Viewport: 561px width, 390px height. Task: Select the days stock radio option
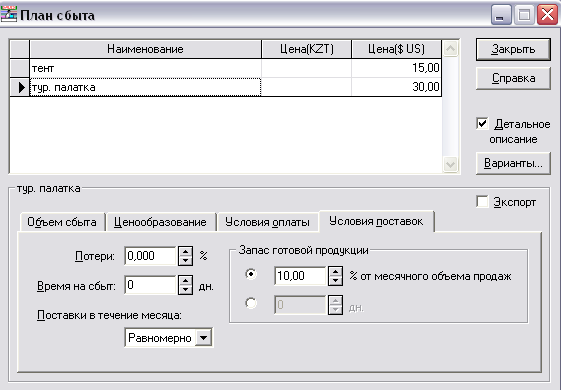pyautogui.click(x=251, y=303)
